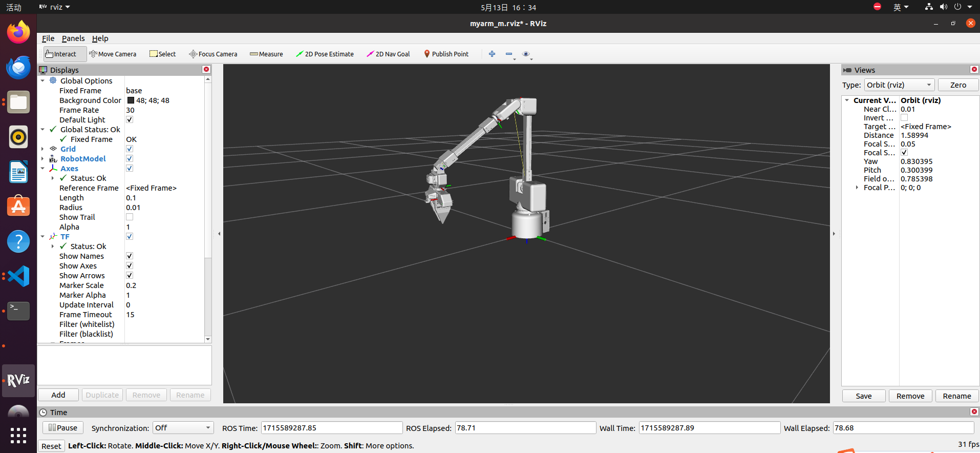Click the Background Color swatch
This screenshot has width=980, height=453.
pos(131,100)
